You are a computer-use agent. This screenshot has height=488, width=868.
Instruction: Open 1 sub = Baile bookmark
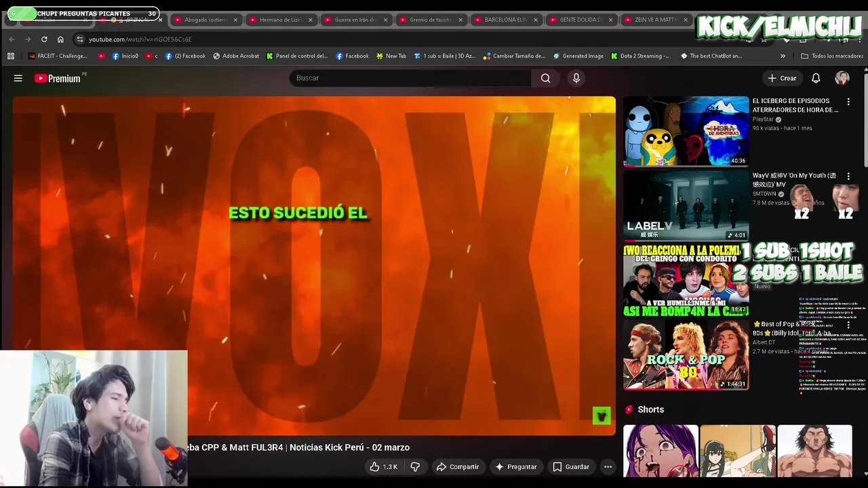coord(445,56)
